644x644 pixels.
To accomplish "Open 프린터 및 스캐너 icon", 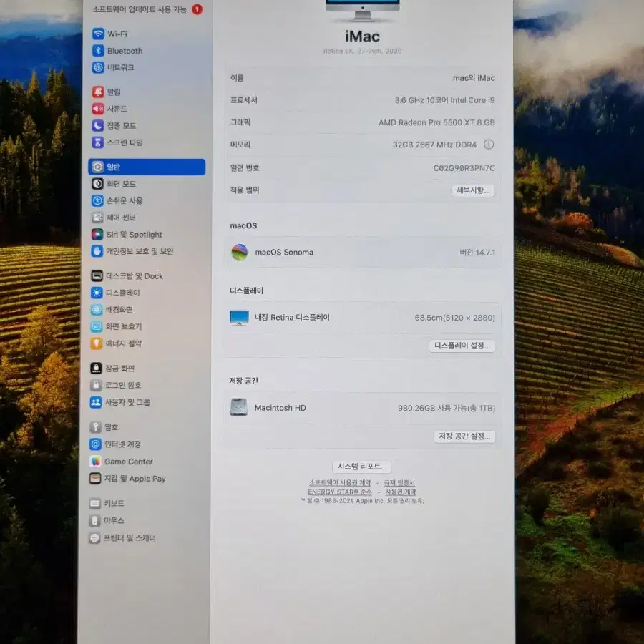I will (95, 537).
